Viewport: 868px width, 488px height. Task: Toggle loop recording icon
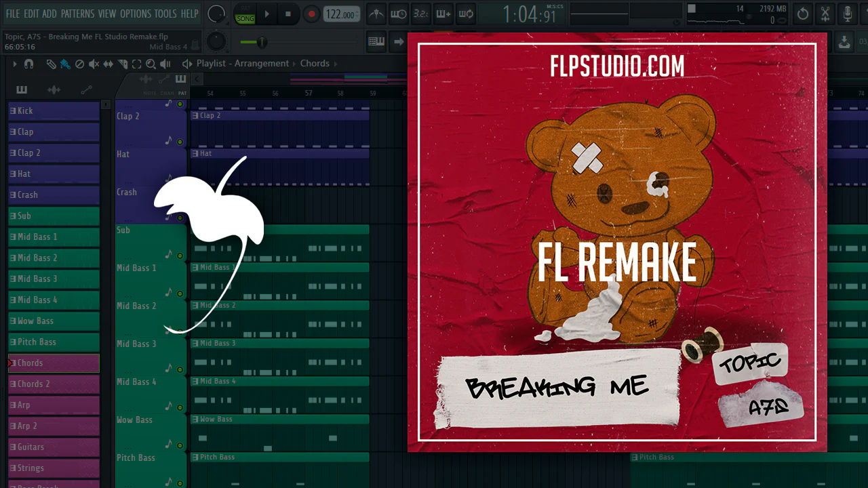(x=465, y=14)
